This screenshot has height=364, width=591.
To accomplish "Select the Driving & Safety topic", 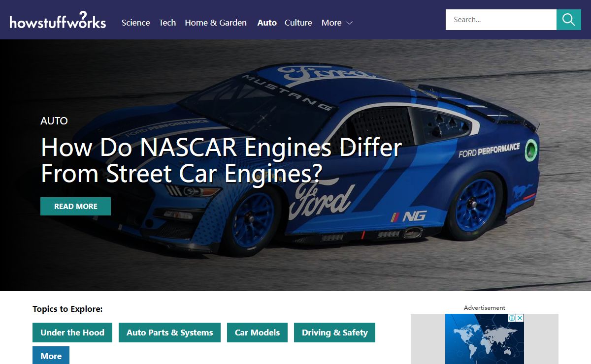I will tap(334, 333).
